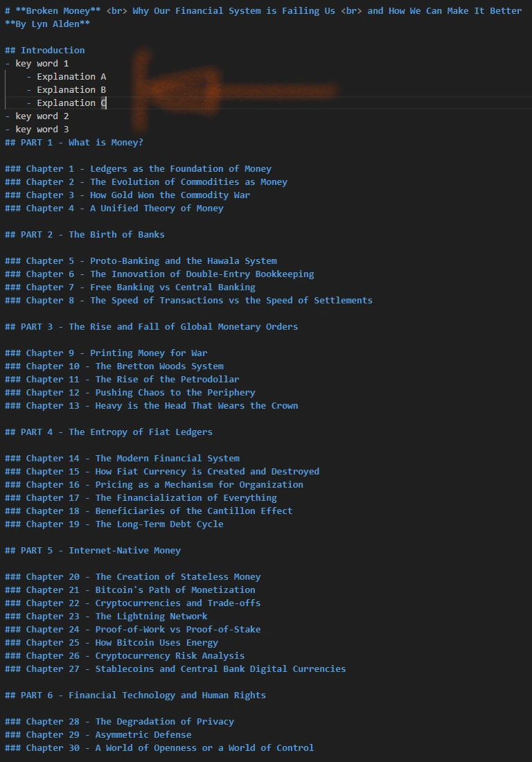532x762 pixels.
Task: Click the PART 3 Global Monetary Orders heading
Action: tap(151, 326)
